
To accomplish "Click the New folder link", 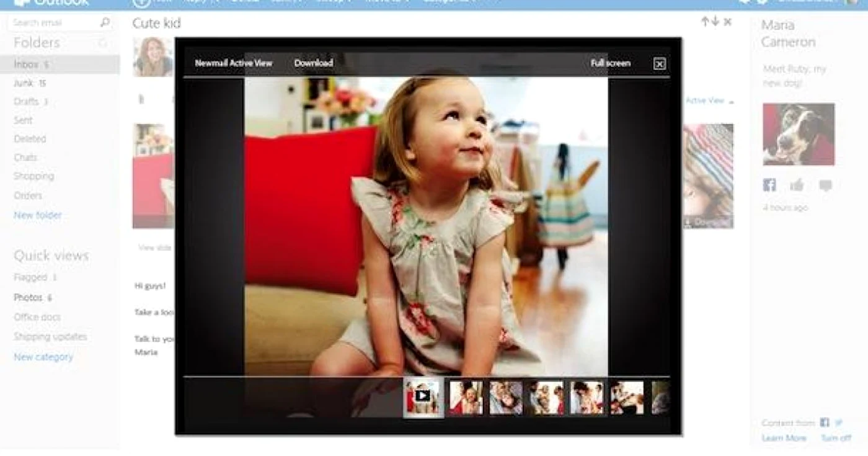I will coord(38,215).
